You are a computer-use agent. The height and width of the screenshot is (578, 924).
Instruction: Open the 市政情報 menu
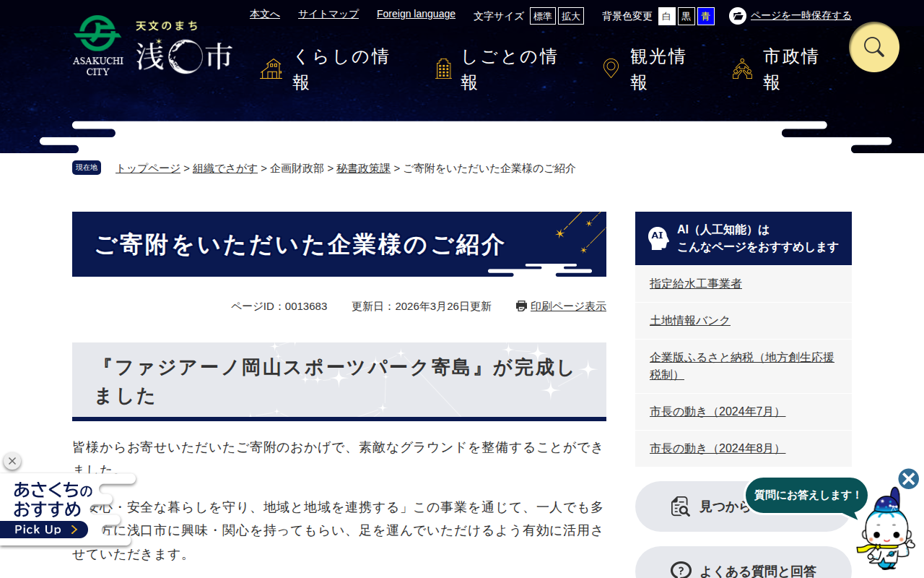pos(780,69)
